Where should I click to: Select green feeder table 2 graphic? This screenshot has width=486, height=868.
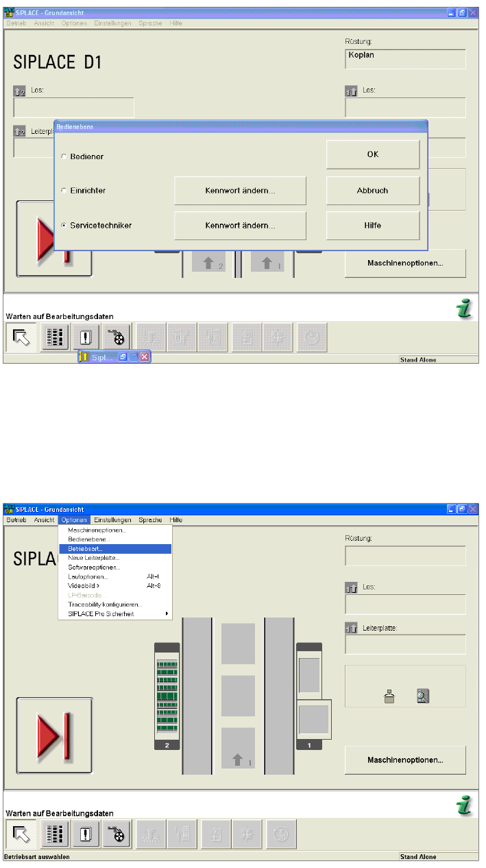[167, 696]
